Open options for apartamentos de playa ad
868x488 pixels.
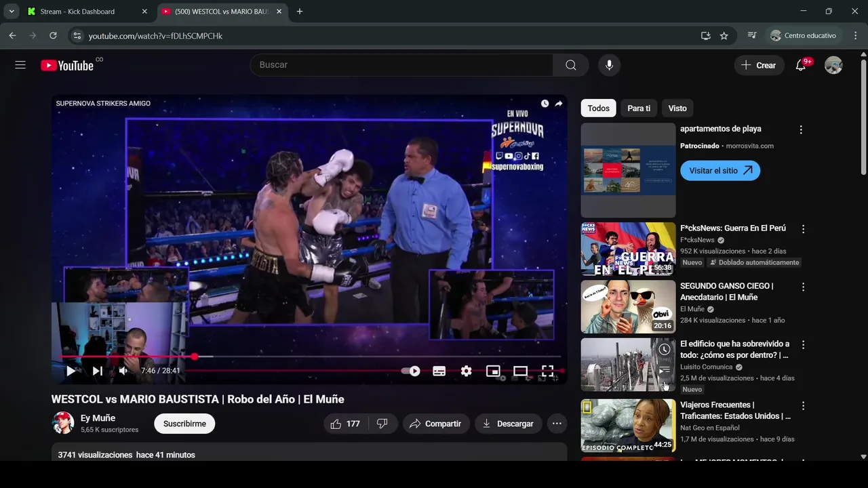pos(801,129)
